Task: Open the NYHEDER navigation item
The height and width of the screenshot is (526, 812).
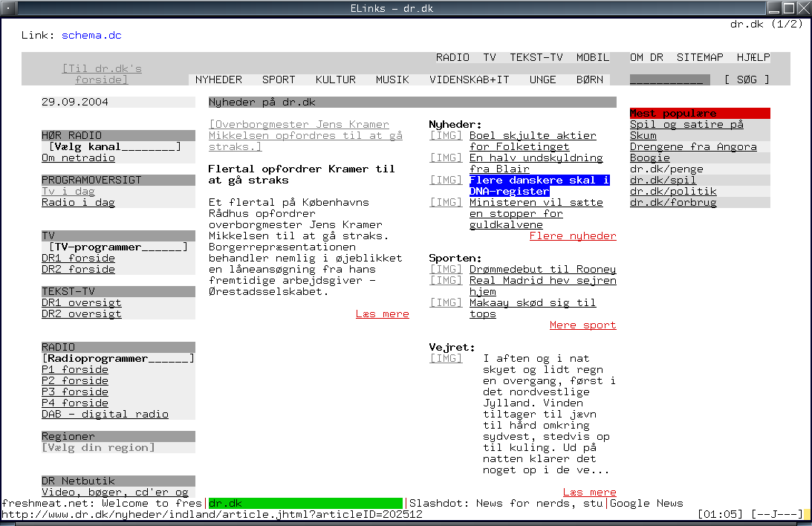Action: click(x=218, y=80)
